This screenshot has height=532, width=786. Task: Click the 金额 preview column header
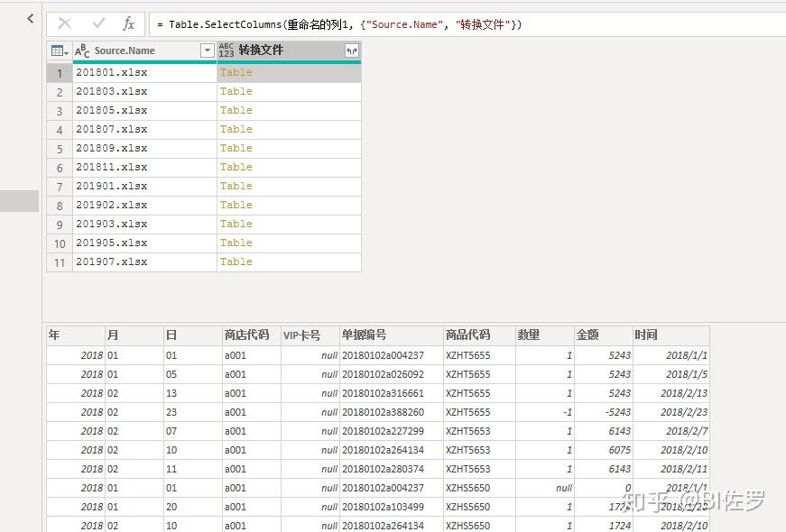[587, 335]
